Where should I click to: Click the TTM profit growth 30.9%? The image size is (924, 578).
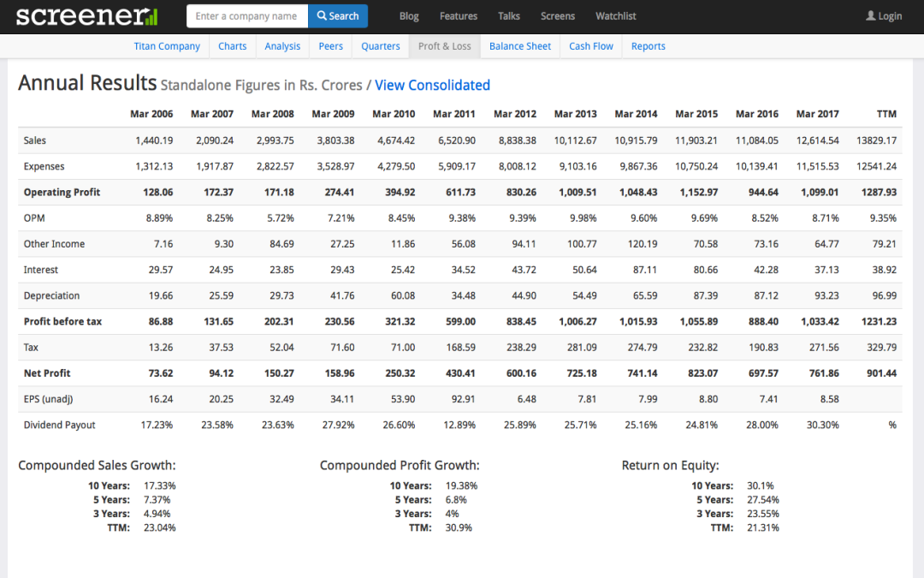click(459, 527)
